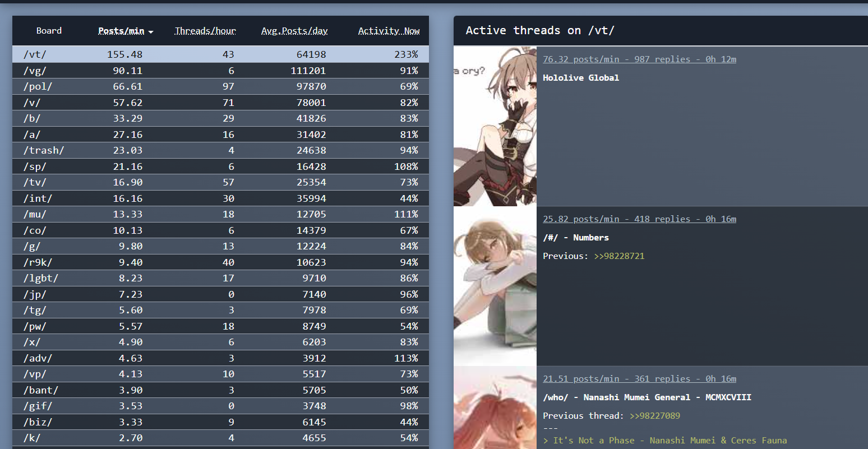Viewport: 868px width, 449px height.
Task: Select the /int/ board row
Action: coord(220,198)
